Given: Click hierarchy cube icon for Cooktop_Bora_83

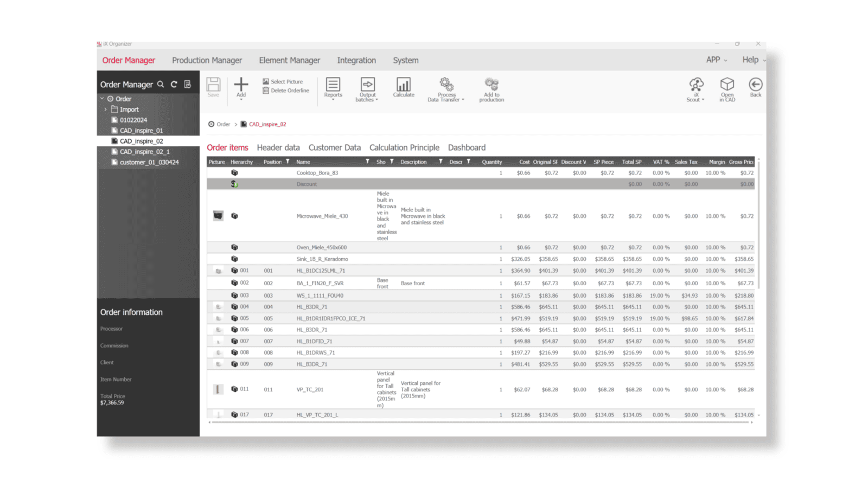Looking at the screenshot, I should click(234, 172).
